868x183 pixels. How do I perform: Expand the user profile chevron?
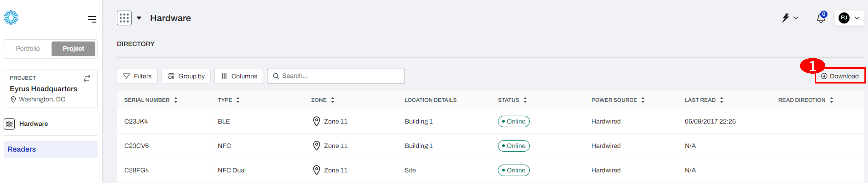857,18
